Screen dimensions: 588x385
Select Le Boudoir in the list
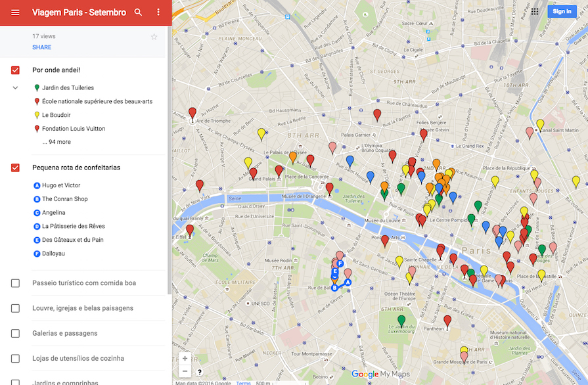coord(57,115)
